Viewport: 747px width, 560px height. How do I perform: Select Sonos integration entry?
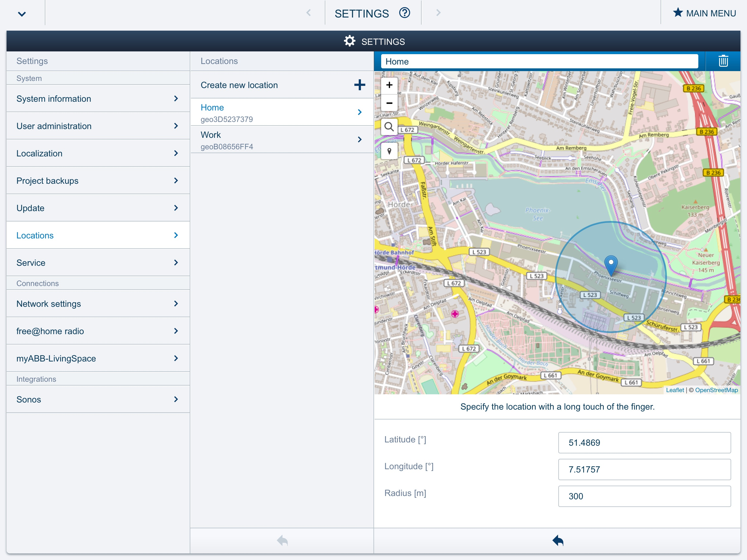point(98,399)
